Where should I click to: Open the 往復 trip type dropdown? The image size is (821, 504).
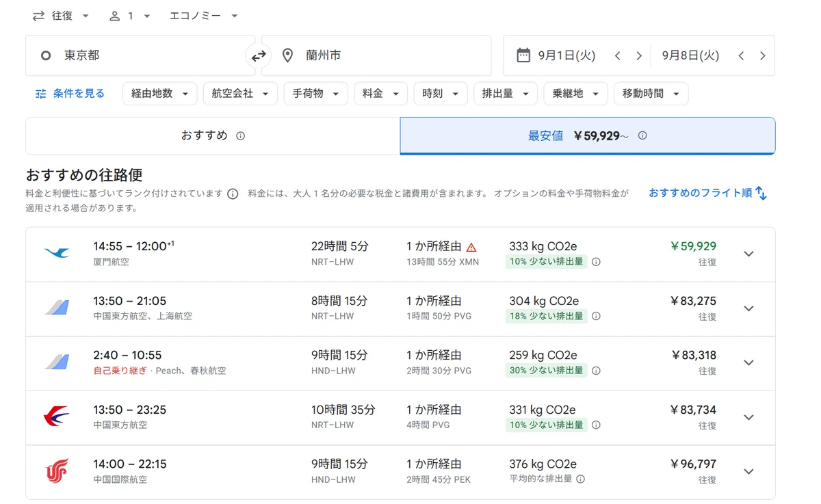pos(60,16)
